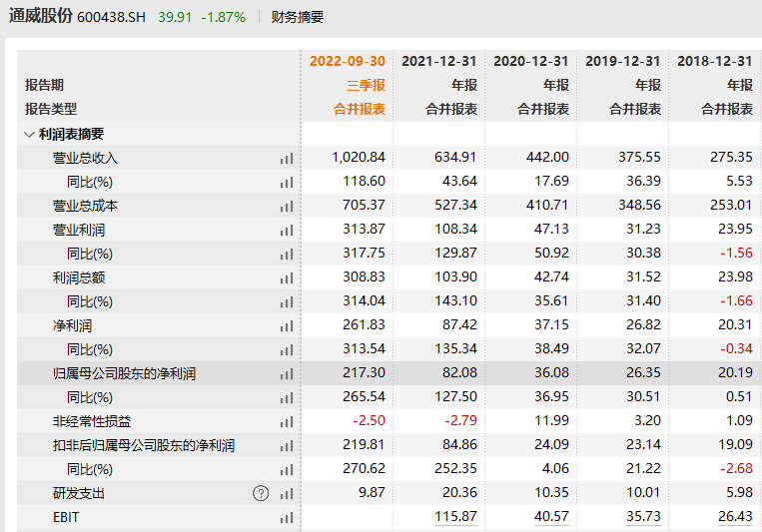Click the 通威股份 stock name
Image resolution: width=762 pixels, height=532 pixels.
click(40, 16)
